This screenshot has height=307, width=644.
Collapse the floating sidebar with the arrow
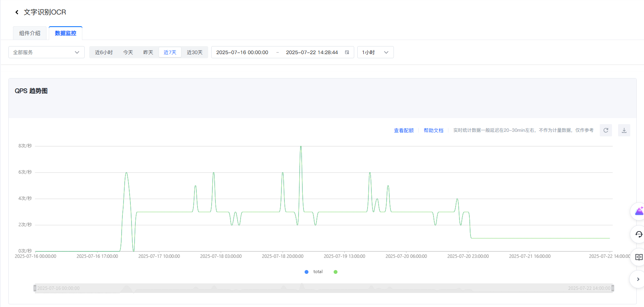click(638, 279)
